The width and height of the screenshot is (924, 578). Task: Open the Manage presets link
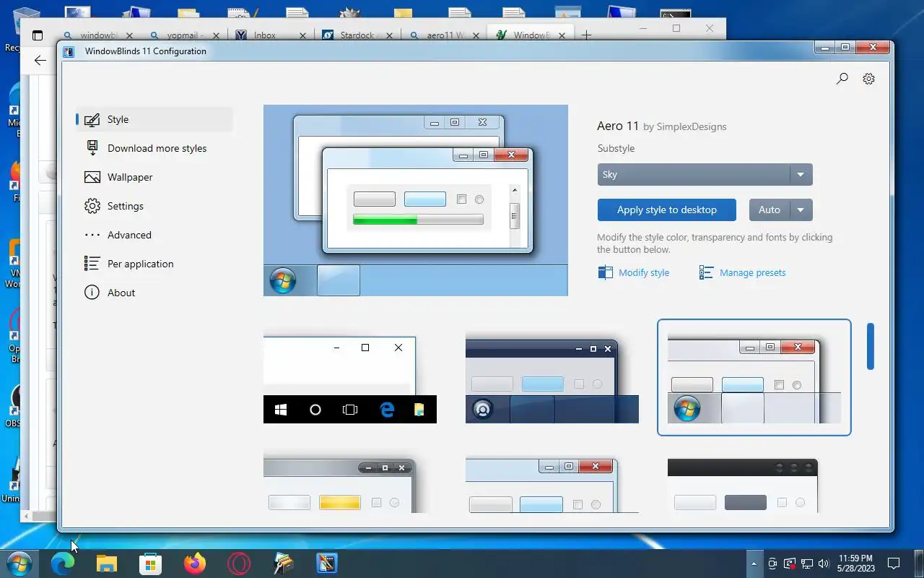[752, 272]
